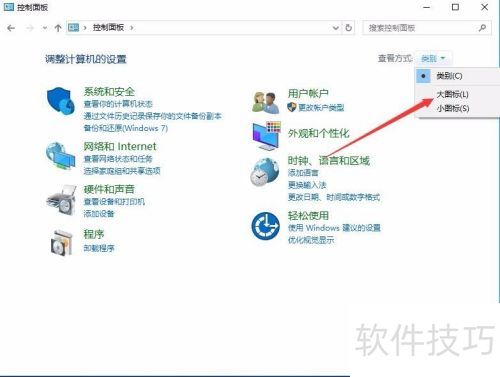Click the shield icon beside 更改帐户类型
The image size is (500, 377).
tap(292, 107)
